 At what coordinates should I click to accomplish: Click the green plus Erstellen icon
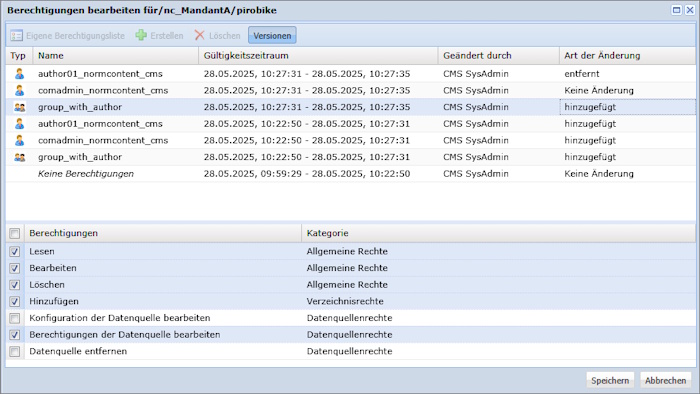(141, 35)
